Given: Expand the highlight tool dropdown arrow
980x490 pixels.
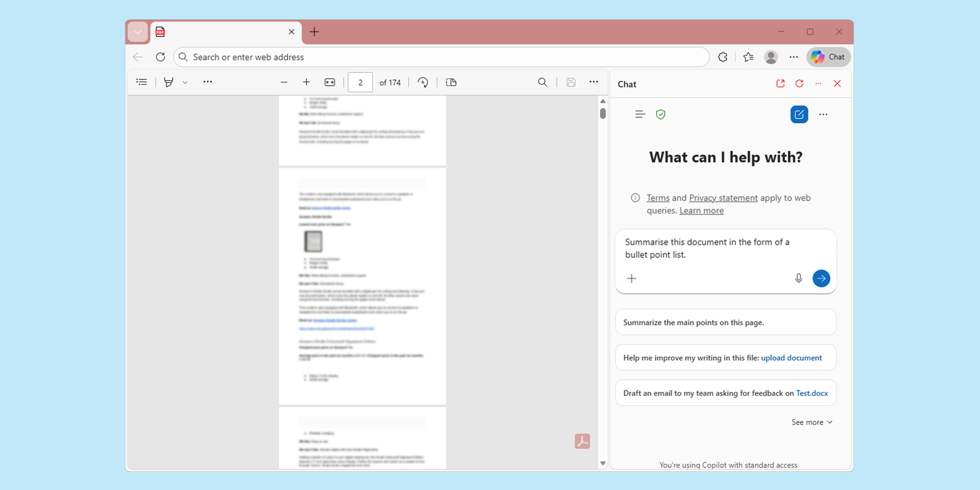Looking at the screenshot, I should 185,82.
